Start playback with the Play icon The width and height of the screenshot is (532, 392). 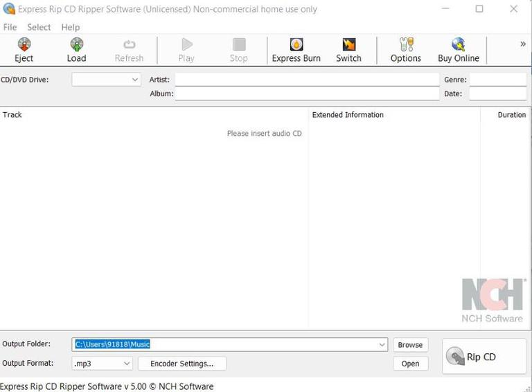point(187,44)
